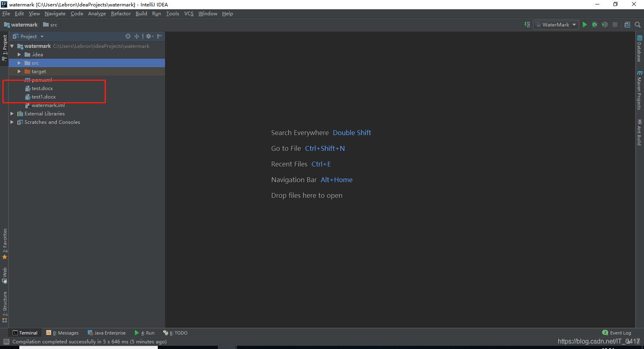Open the WaterMark run configuration dropdown

click(x=556, y=25)
